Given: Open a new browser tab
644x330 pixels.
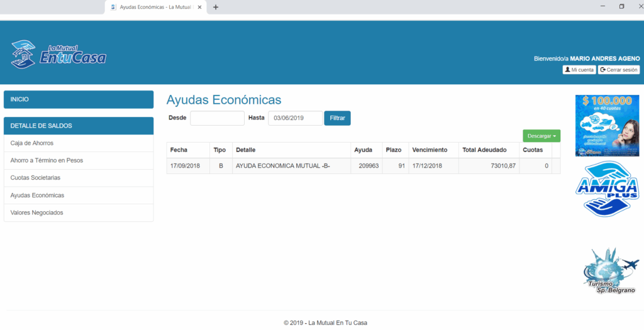Looking at the screenshot, I should point(216,7).
